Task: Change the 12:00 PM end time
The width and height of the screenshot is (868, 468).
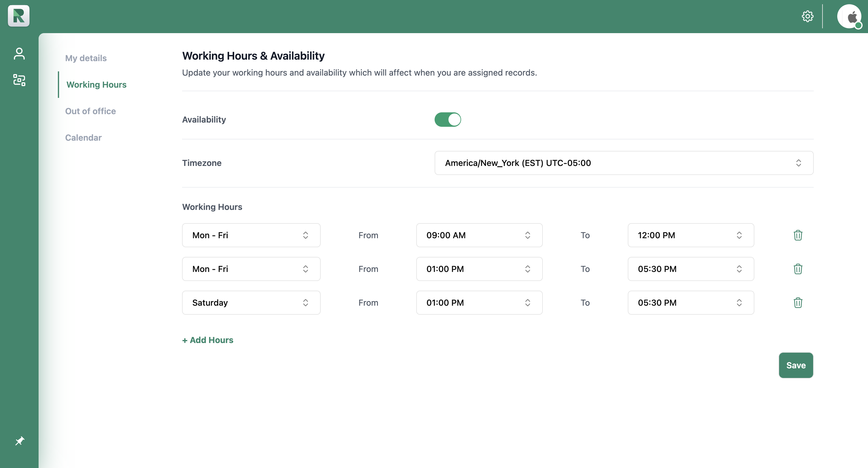Action: click(x=690, y=235)
